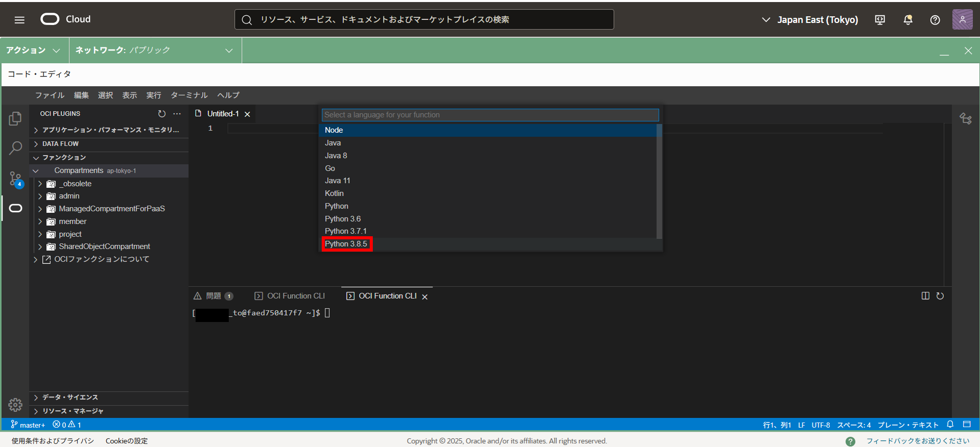Click the language list scrollbar
The height and width of the screenshot is (447, 980).
pos(659,181)
